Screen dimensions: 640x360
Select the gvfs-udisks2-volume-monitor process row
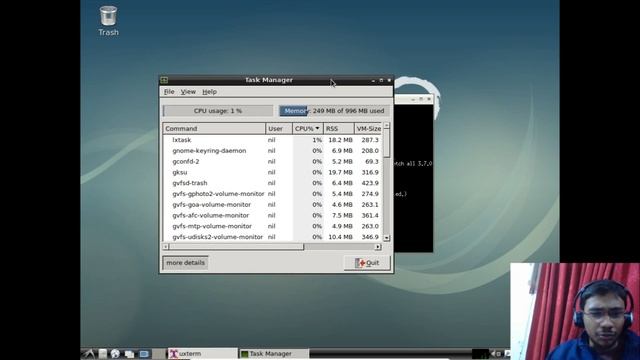[x=272, y=236]
